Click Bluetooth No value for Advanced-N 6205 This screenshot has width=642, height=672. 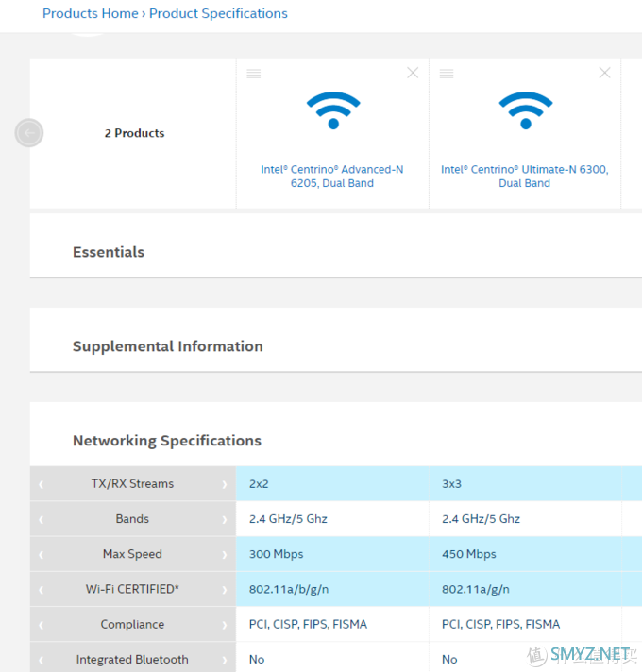[x=257, y=660]
